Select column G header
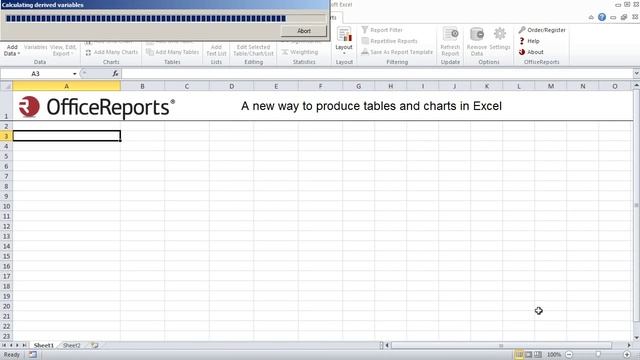Viewport: 640px width, 360px height. point(358,86)
